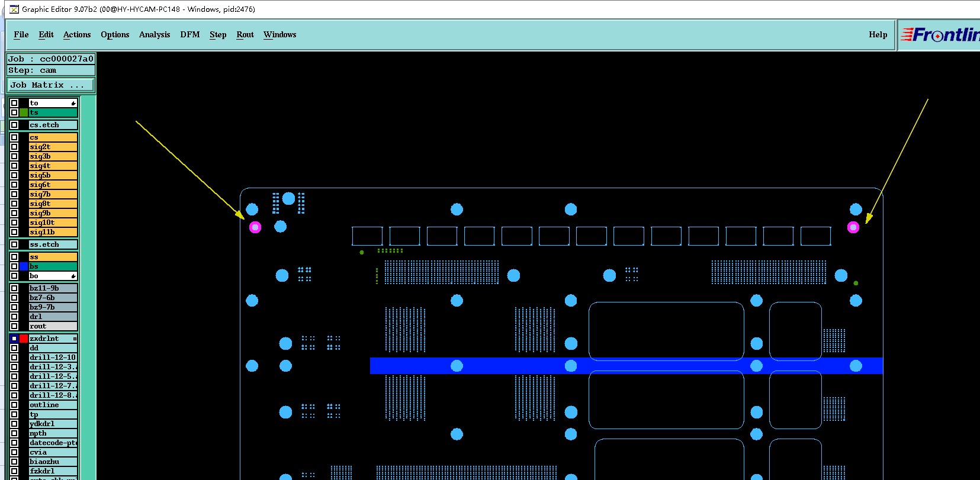Toggle the checkbox for layer bs

pyautogui.click(x=14, y=266)
